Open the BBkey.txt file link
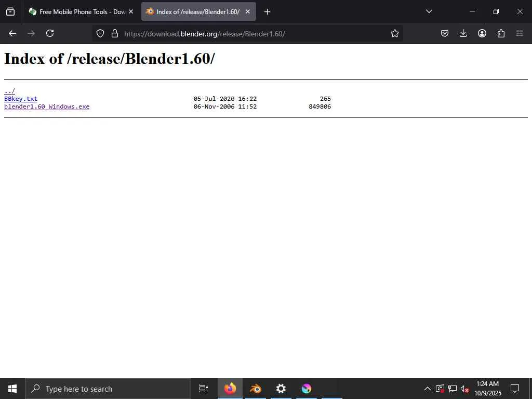532x399 pixels. 21,99
